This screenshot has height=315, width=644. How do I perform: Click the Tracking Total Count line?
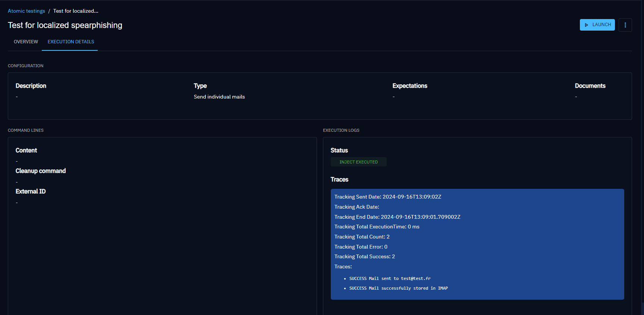(362, 237)
